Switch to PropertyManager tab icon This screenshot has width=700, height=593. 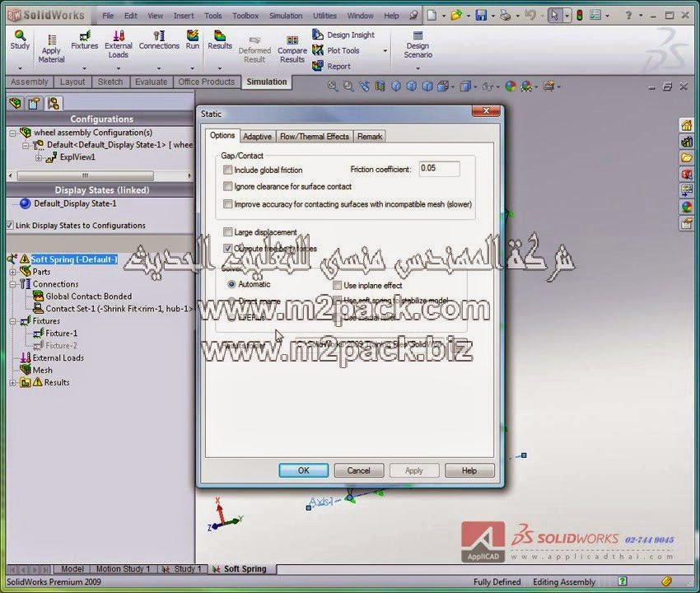(34, 104)
